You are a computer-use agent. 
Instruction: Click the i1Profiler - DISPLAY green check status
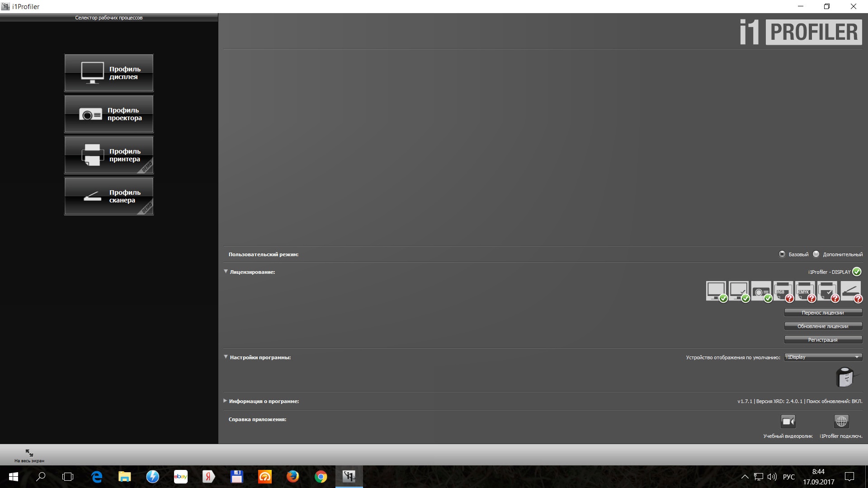[857, 272]
